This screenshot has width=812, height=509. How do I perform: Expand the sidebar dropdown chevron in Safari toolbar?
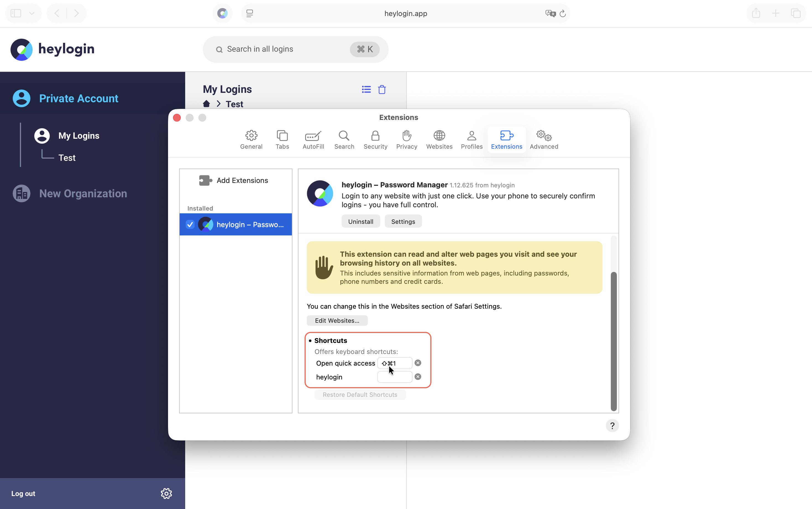pyautogui.click(x=32, y=14)
